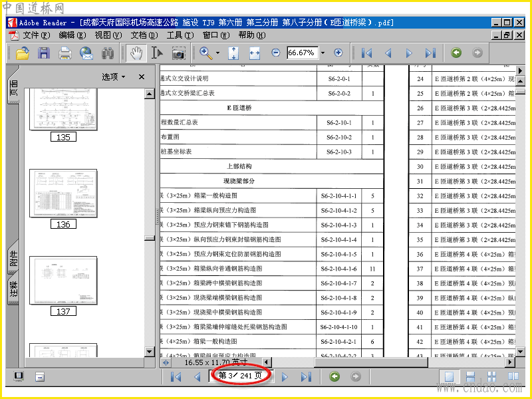Image resolution: width=532 pixels, height=399 pixels.
Task: Email the document using the globe envelope icon
Action: pos(86,53)
